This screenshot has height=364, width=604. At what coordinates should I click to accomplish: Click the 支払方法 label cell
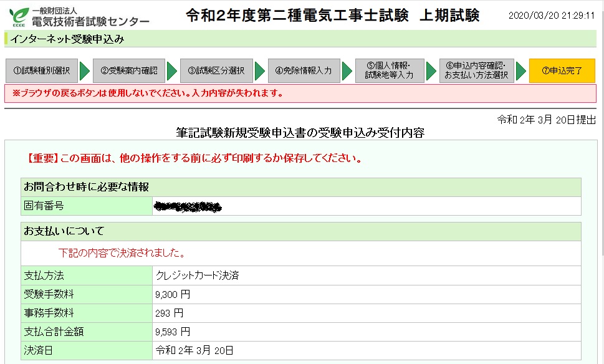click(x=87, y=275)
